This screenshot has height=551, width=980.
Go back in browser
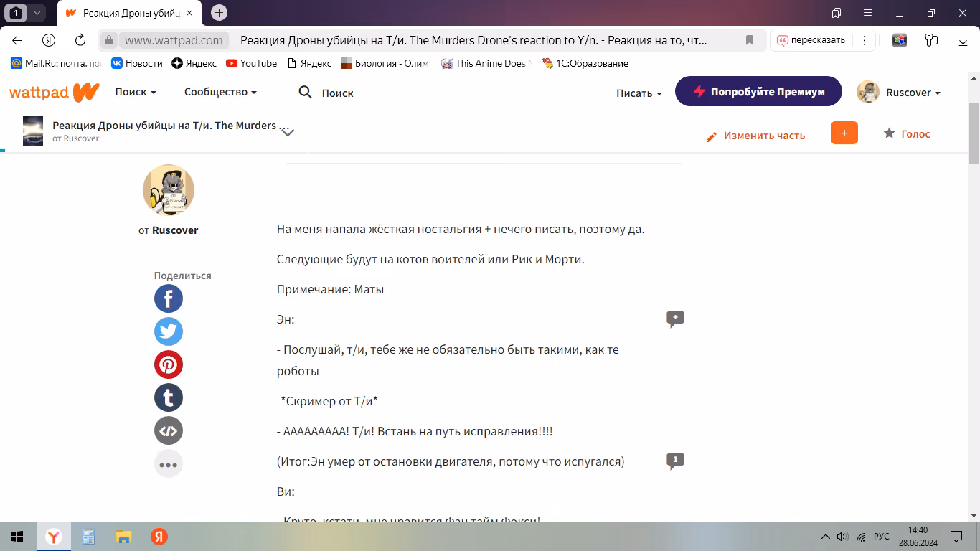click(17, 40)
